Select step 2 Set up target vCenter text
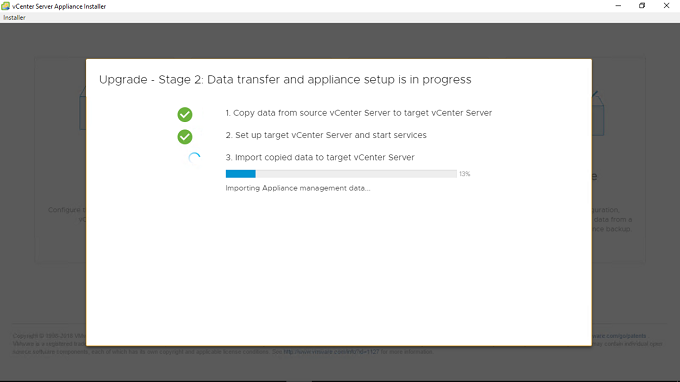The width and height of the screenshot is (680, 382). [x=326, y=135]
